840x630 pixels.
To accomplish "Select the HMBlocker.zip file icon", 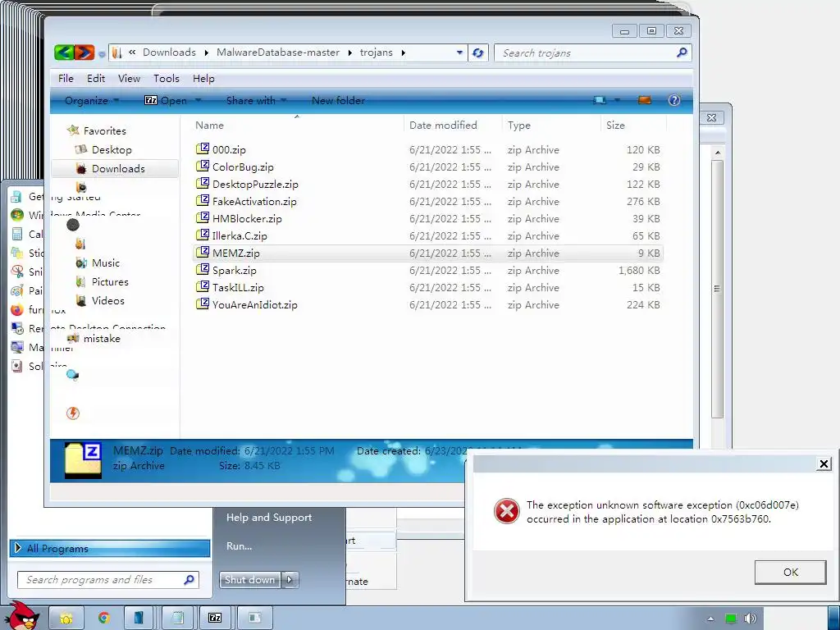I will 203,218.
